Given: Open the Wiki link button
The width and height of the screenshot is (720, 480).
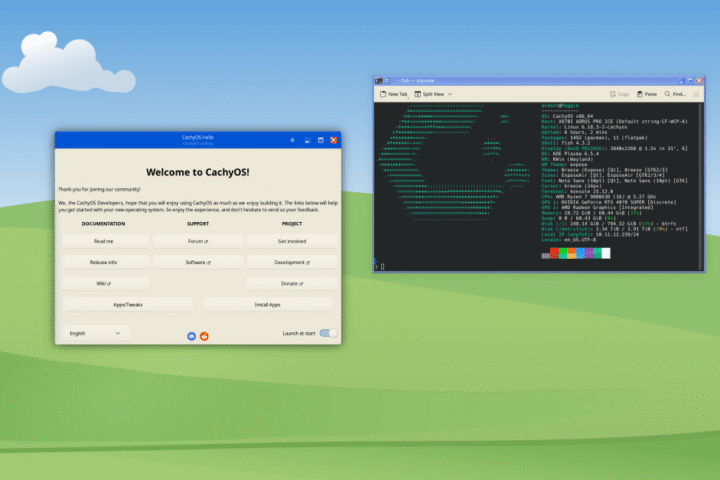Looking at the screenshot, I should (103, 283).
